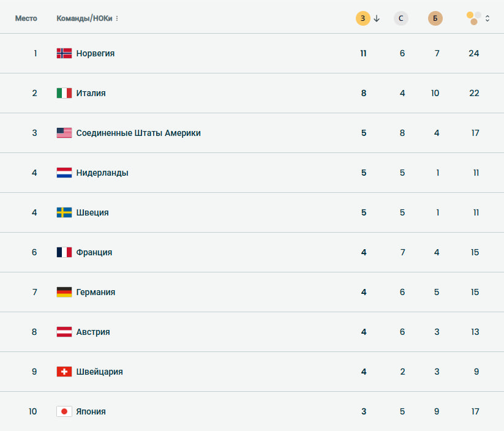Click the Netherlands flag icon
Image resolution: width=504 pixels, height=431 pixels.
click(64, 173)
